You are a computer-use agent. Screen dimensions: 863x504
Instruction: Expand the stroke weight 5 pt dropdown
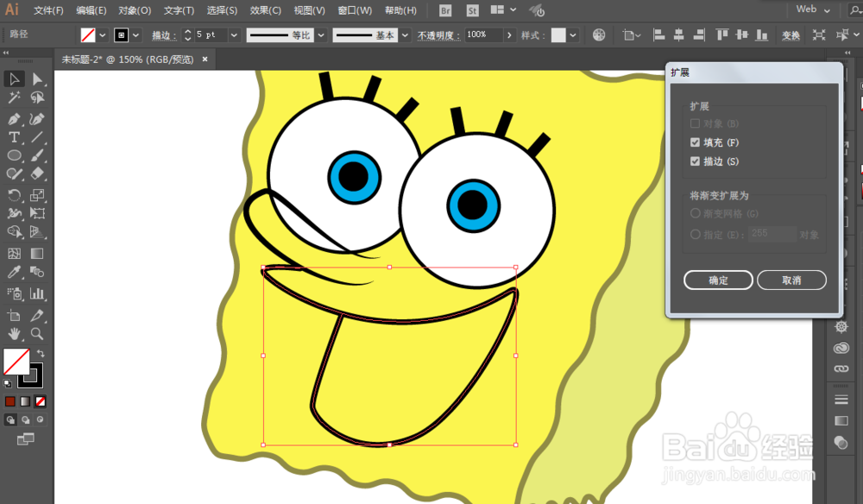pyautogui.click(x=234, y=35)
